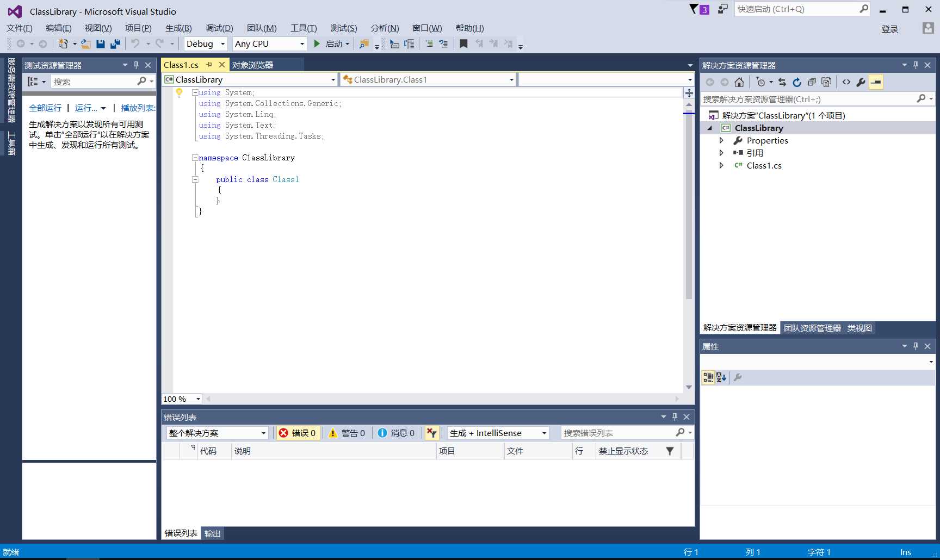Screen dimensions: 940x560
Task: Open Properties wrench in Solution Explorer toolbar
Action: coord(861,82)
